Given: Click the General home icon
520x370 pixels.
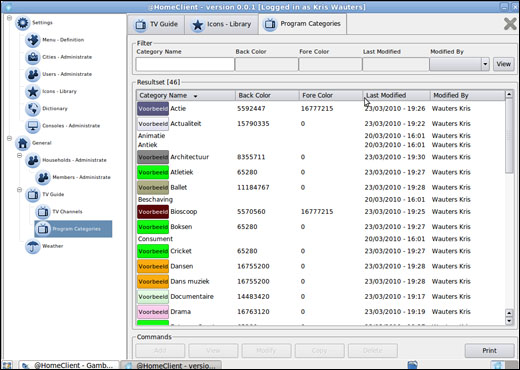Looking at the screenshot, I should tap(23, 143).
